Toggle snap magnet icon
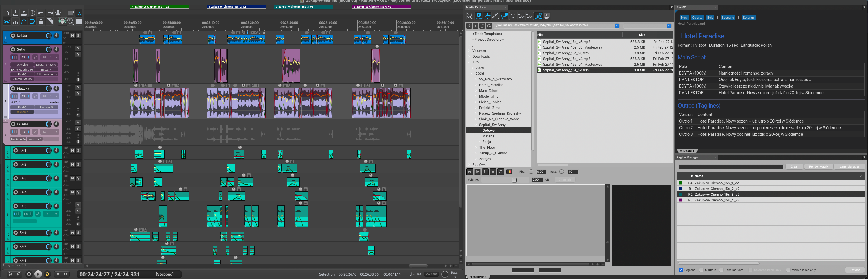This screenshot has height=279, width=868. click(32, 21)
